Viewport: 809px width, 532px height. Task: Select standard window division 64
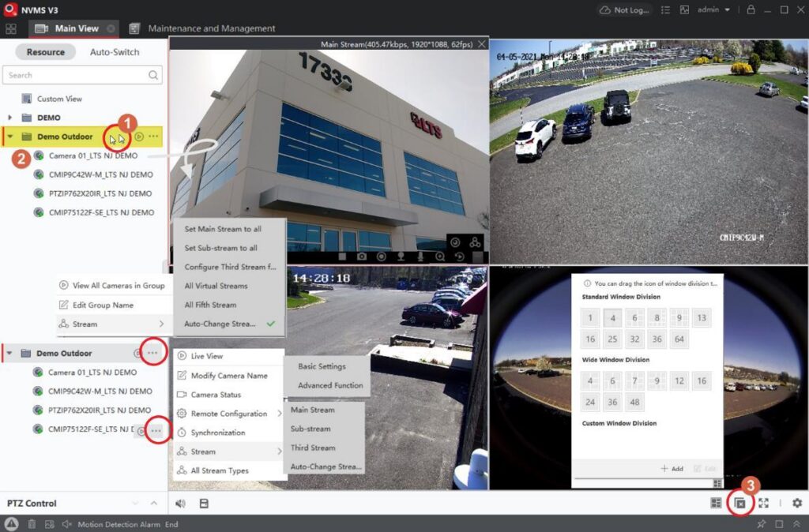point(679,339)
